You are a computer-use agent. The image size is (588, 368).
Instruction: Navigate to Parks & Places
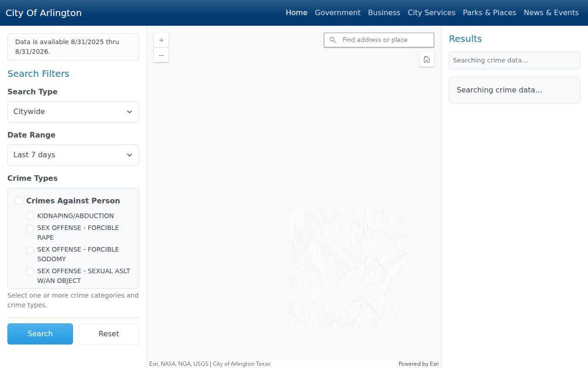(x=489, y=13)
